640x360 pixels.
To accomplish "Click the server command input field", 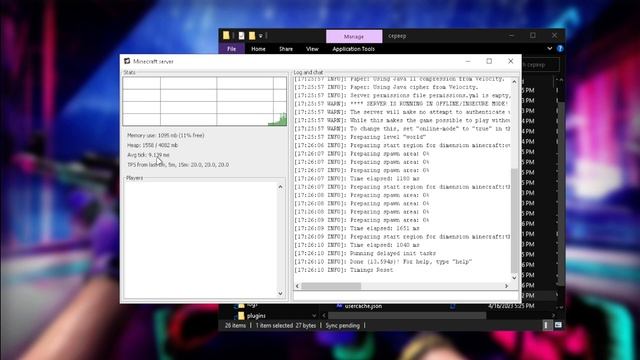I will [406, 296].
